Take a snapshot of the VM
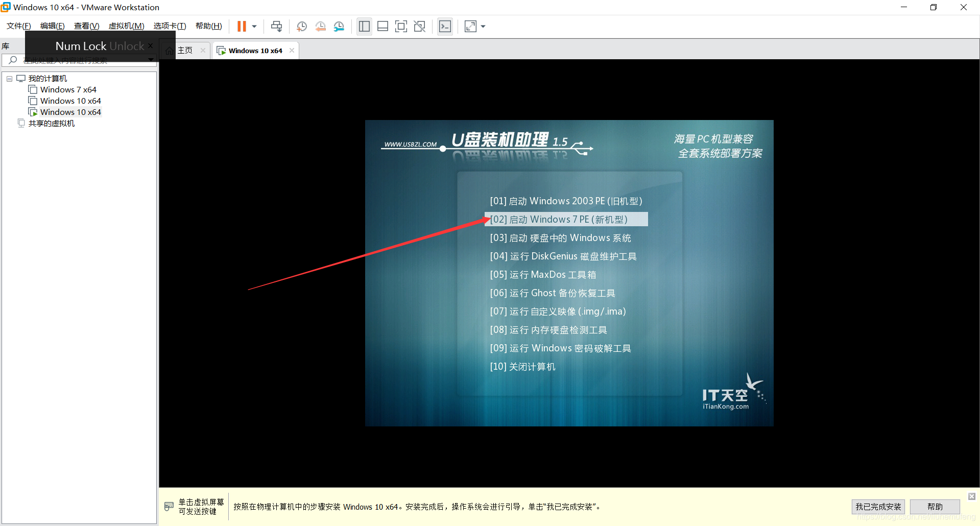Image resolution: width=980 pixels, height=526 pixels. pyautogui.click(x=302, y=26)
